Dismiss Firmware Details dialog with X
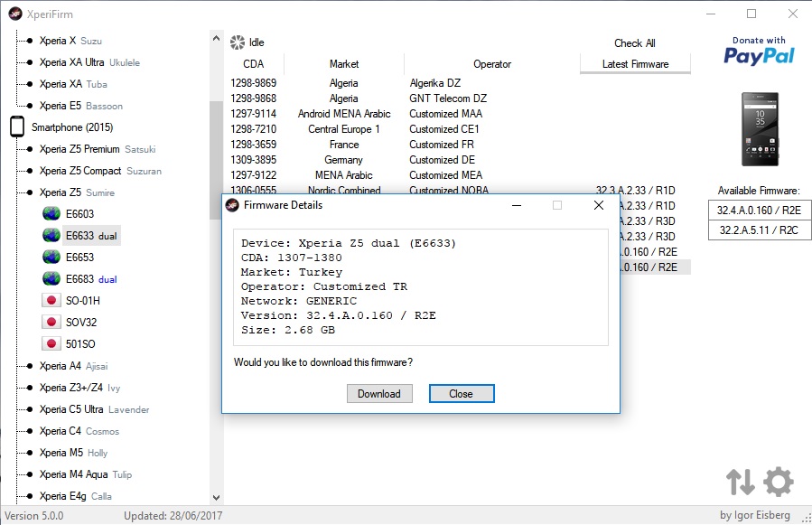Screen dimensions: 812x525 599,205
